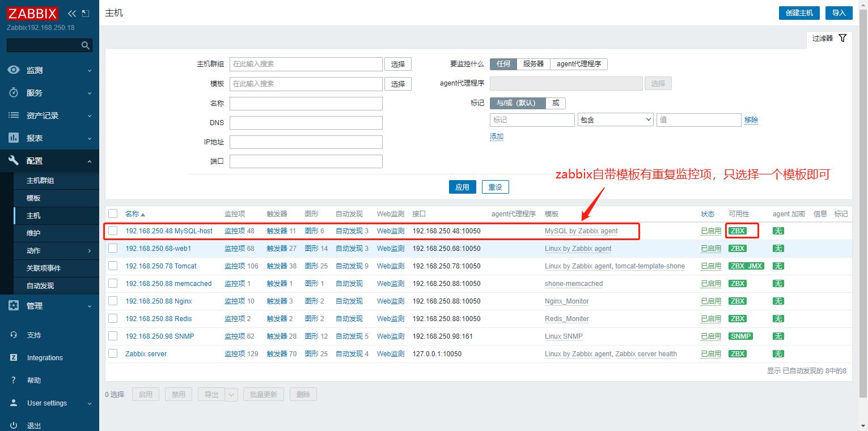
Task: Expand the 服务 menu section
Action: pyautogui.click(x=90, y=93)
